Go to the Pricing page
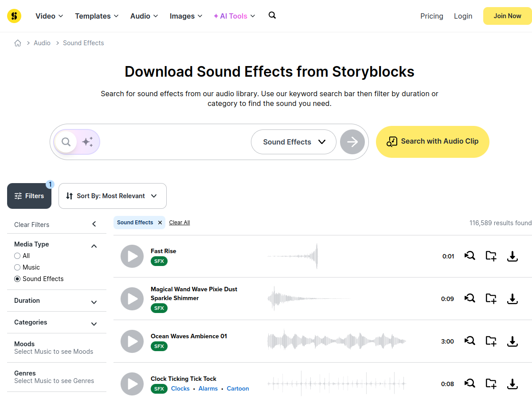 [432, 16]
